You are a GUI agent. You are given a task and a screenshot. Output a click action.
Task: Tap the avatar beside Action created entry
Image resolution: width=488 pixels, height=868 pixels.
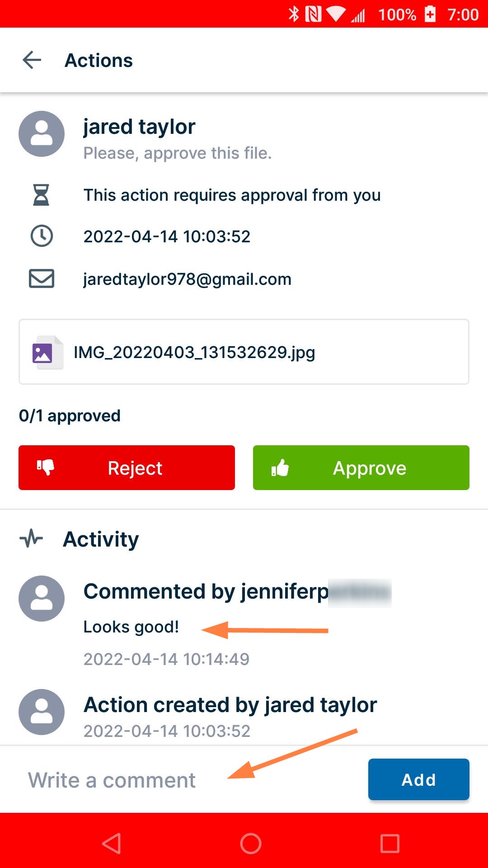coord(42,712)
